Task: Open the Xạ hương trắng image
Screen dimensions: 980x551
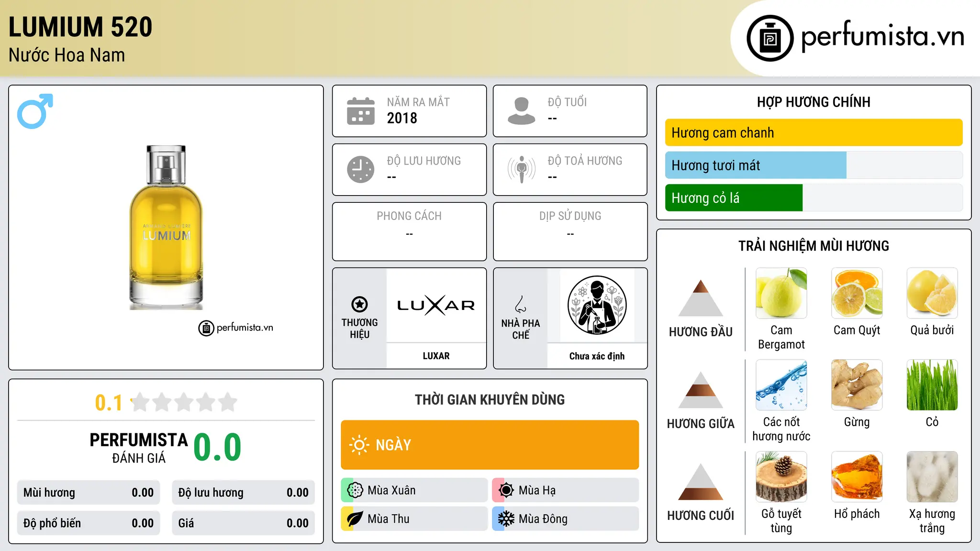Action: click(932, 477)
